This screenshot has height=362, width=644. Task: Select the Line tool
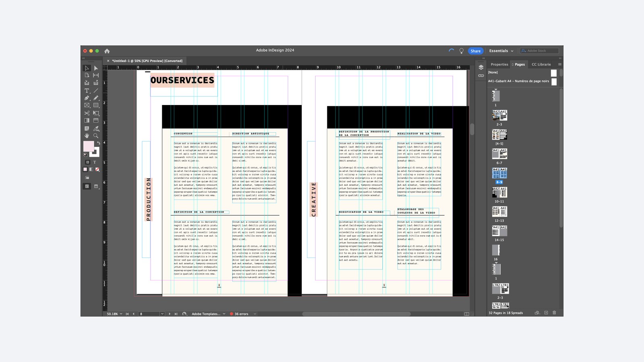pos(96,90)
